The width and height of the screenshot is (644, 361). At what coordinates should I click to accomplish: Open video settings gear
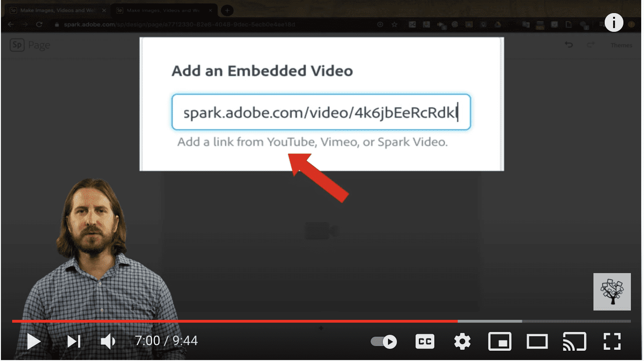(x=462, y=342)
